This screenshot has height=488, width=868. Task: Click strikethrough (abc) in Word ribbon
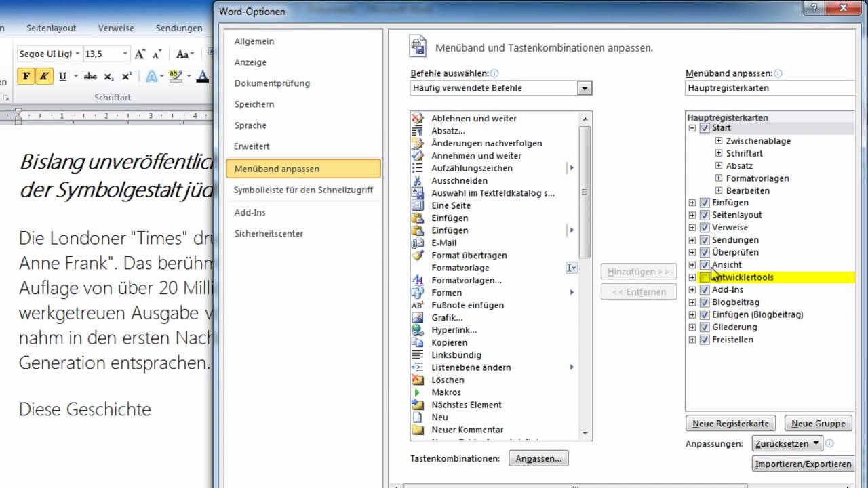[x=90, y=76]
